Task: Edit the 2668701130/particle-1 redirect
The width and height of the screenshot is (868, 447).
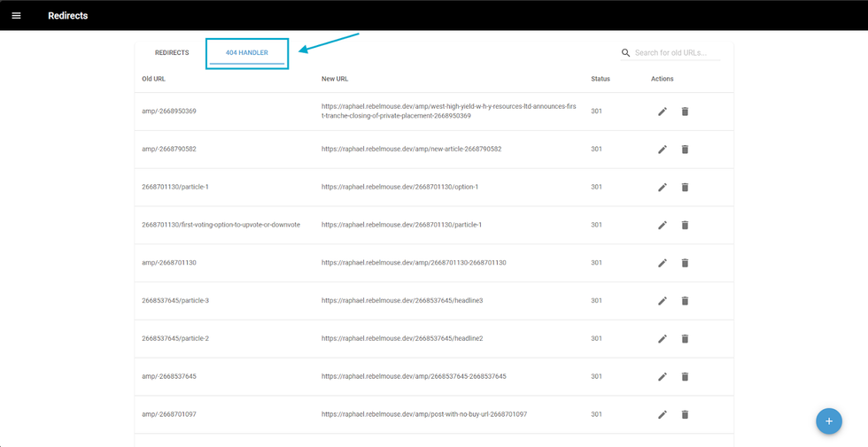Action: pos(662,188)
